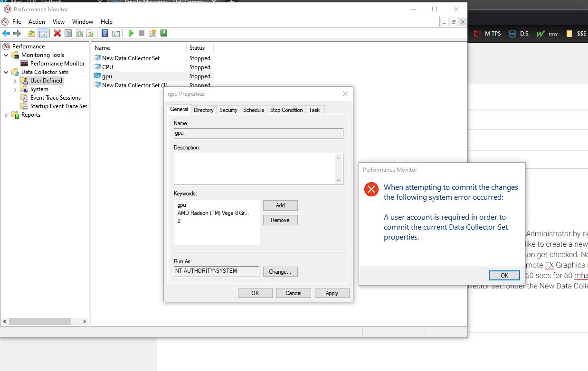
Task: Click Apply in gpu Properties dialog
Action: pos(332,293)
